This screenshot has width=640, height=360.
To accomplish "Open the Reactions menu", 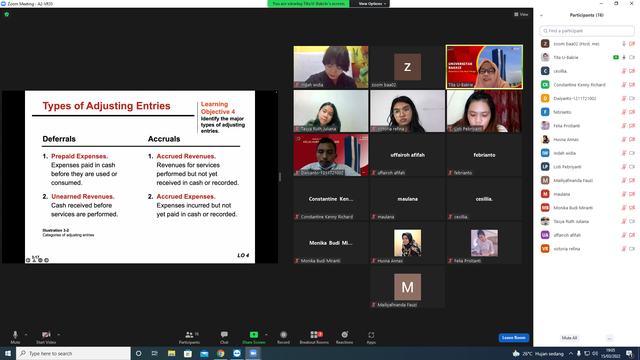I will pos(344,337).
